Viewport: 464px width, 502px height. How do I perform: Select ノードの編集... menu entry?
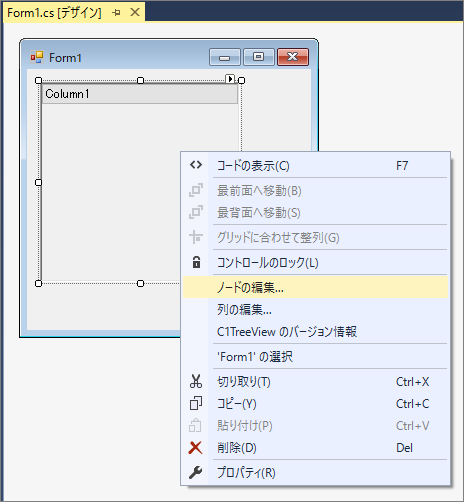click(x=315, y=287)
